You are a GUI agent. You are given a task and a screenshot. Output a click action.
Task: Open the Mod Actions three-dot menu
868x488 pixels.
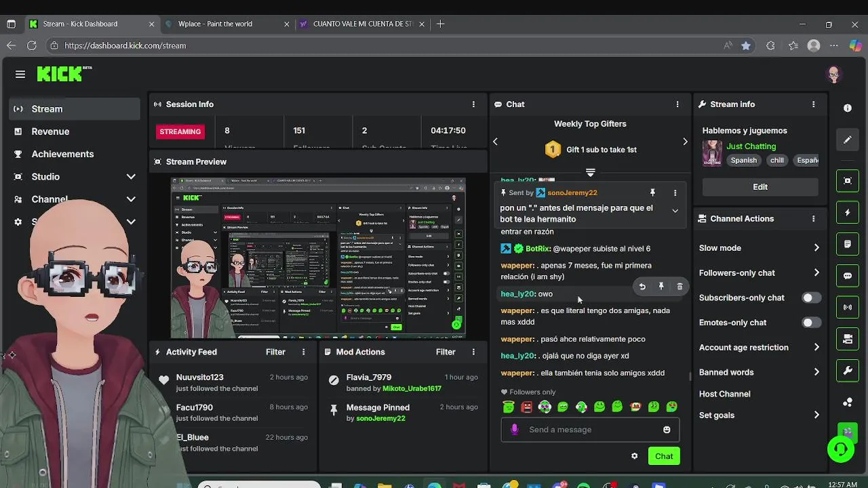pos(473,352)
